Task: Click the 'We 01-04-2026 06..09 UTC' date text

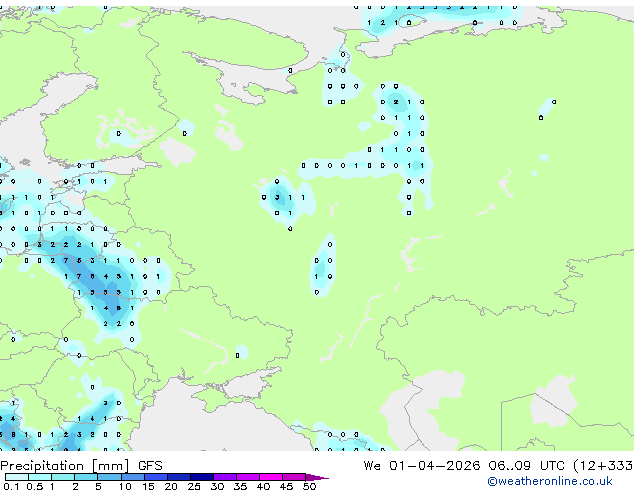Action: point(464,466)
